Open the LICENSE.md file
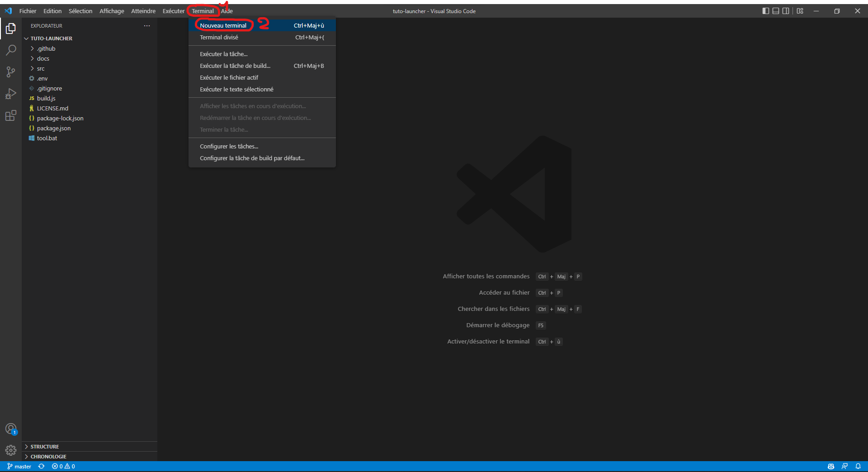 (x=90, y=108)
